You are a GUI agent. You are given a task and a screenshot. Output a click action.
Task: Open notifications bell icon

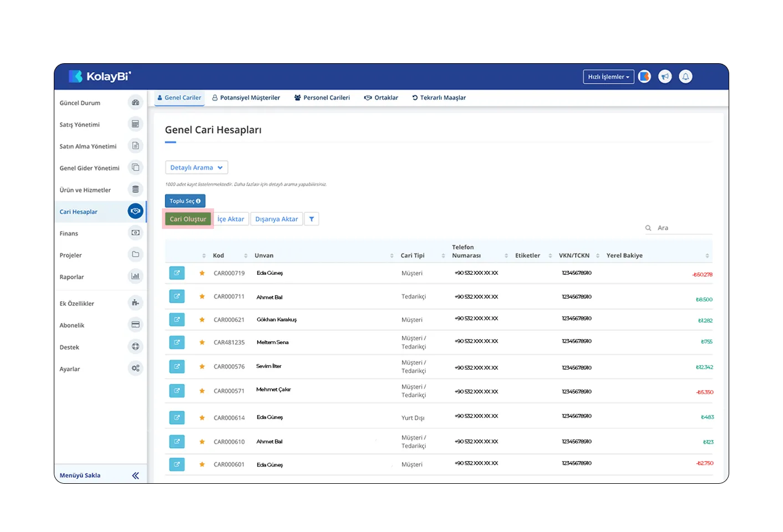(685, 76)
